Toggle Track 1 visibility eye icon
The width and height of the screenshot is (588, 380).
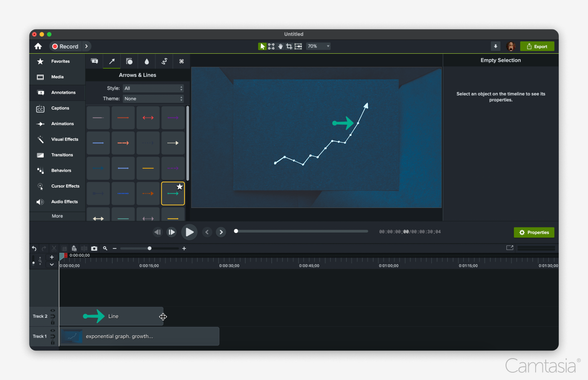pyautogui.click(x=53, y=330)
